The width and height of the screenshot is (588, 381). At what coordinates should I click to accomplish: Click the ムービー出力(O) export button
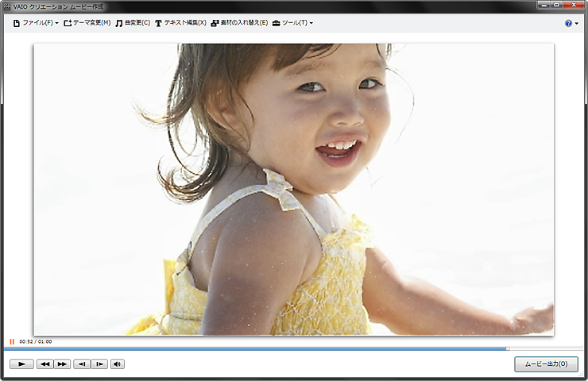click(546, 364)
